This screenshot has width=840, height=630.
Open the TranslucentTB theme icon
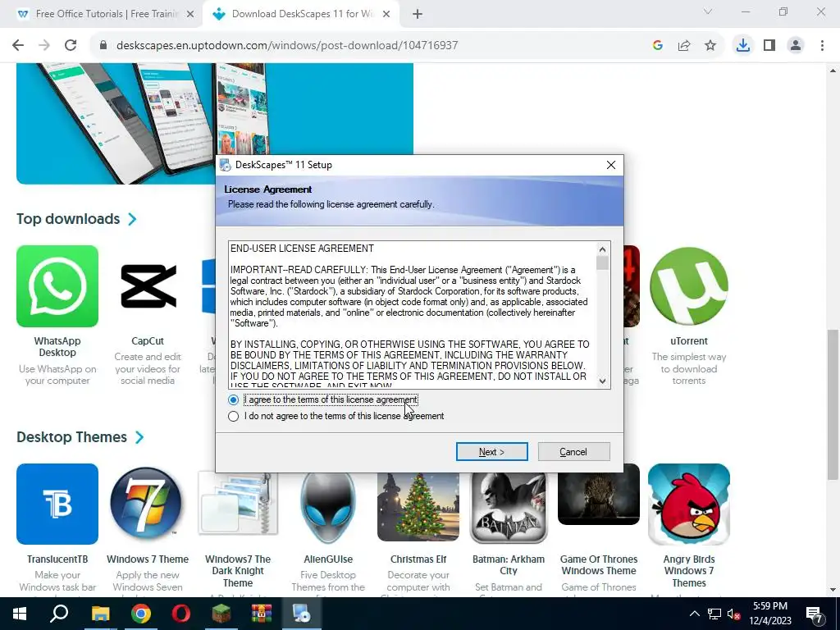(x=57, y=504)
